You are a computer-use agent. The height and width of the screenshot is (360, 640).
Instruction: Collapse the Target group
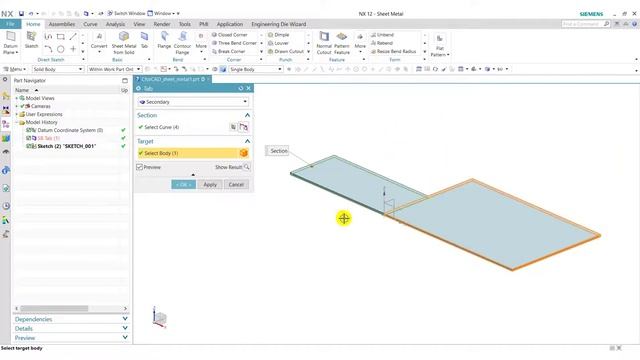click(x=247, y=141)
